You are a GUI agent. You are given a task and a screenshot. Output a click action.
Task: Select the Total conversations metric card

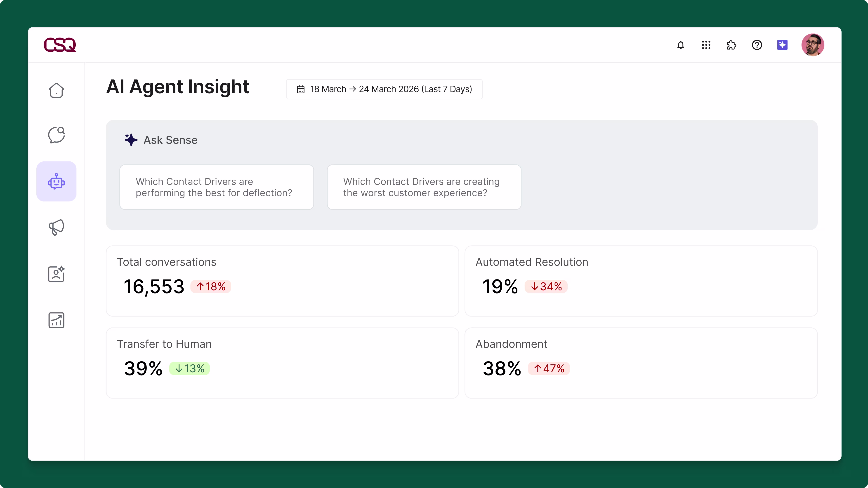pos(282,281)
